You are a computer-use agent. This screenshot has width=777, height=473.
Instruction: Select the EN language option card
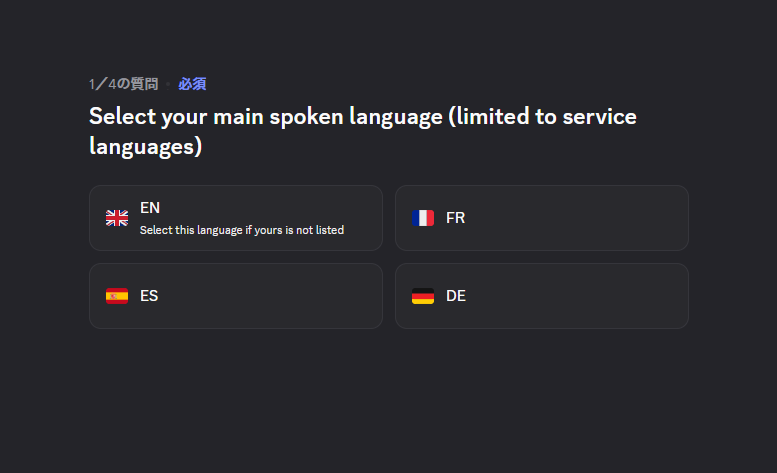point(236,218)
